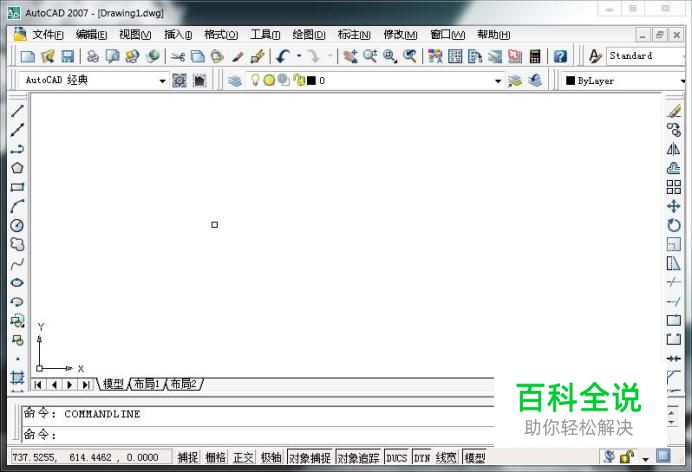Select the Rotate modify tool
Image resolution: width=692 pixels, height=472 pixels.
[x=673, y=225]
